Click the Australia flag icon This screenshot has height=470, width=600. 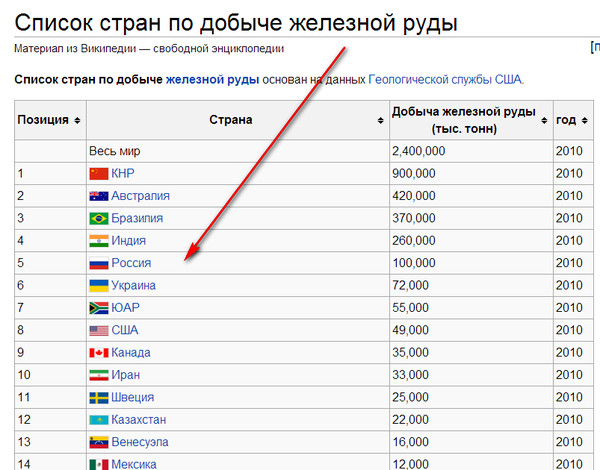tap(98, 196)
